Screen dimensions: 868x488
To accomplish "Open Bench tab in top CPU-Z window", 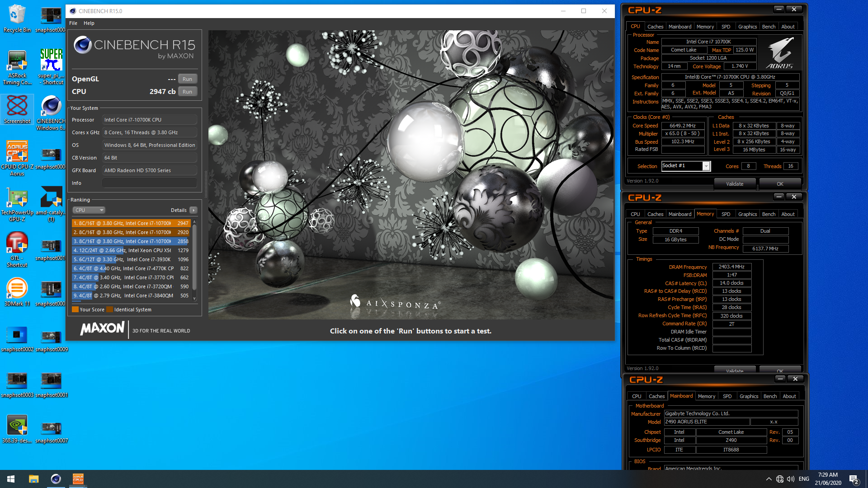I will (x=769, y=27).
